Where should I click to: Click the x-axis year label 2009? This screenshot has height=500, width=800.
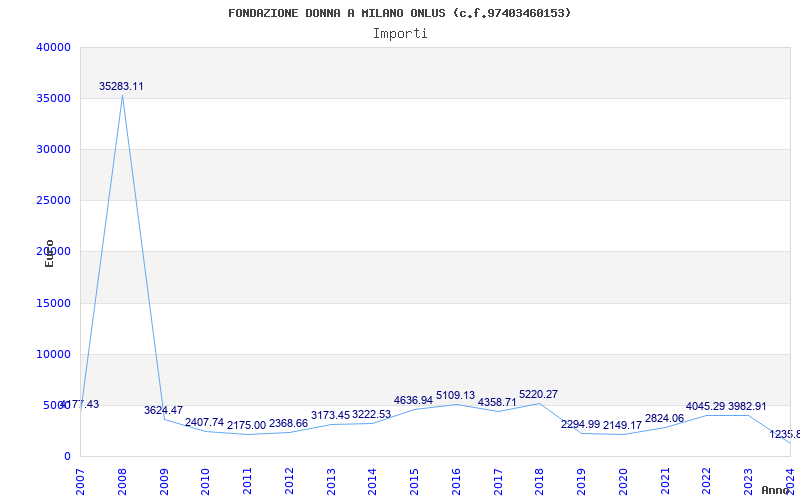(164, 482)
